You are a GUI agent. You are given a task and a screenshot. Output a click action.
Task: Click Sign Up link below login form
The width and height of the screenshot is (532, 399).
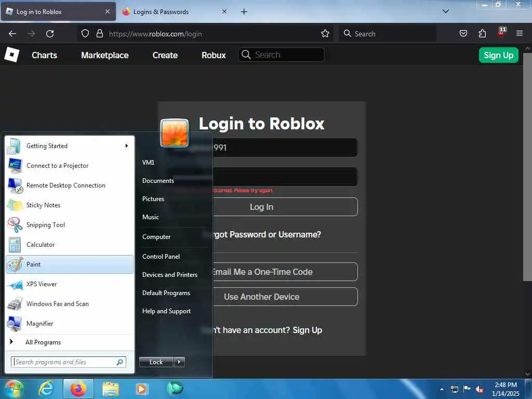pos(308,330)
